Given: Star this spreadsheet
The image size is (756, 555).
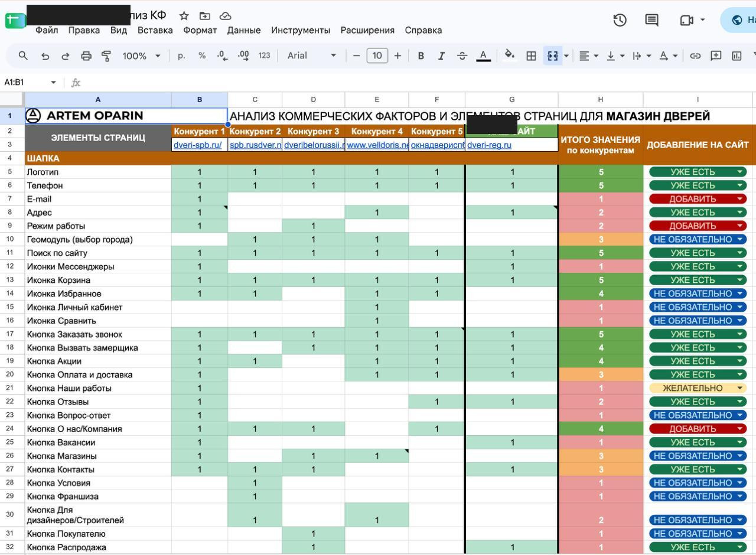Looking at the screenshot, I should 184,16.
